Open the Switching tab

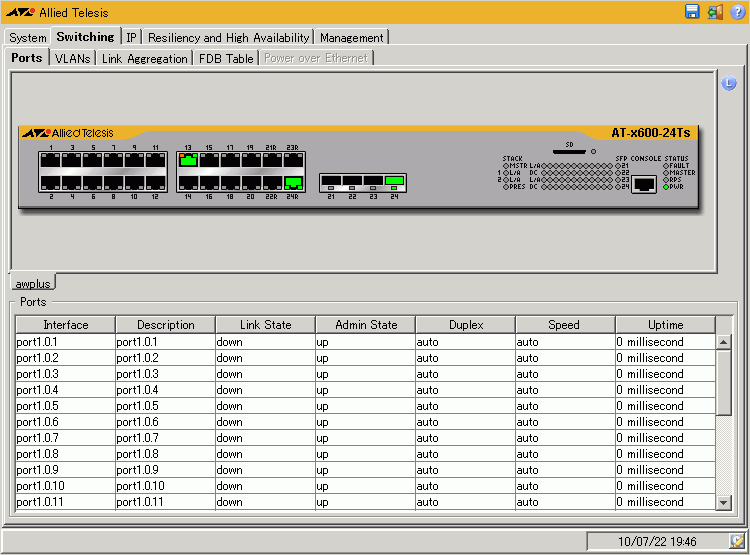pos(86,36)
